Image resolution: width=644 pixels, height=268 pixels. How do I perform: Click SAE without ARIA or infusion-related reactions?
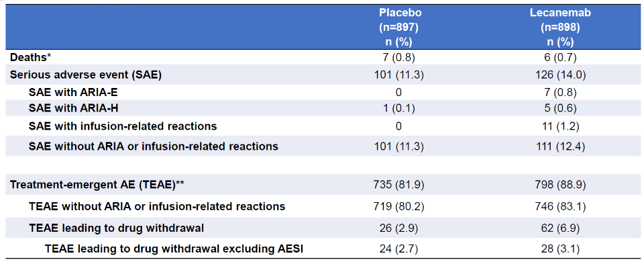[x=154, y=146]
